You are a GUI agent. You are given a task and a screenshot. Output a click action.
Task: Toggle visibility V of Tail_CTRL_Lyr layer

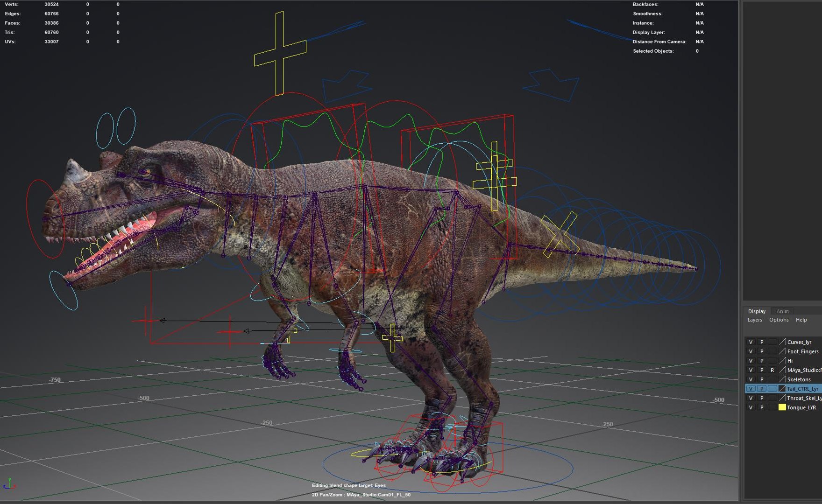tap(751, 389)
